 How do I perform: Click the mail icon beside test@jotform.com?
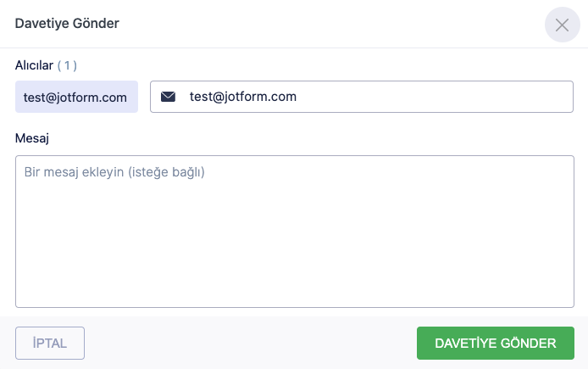coord(168,97)
